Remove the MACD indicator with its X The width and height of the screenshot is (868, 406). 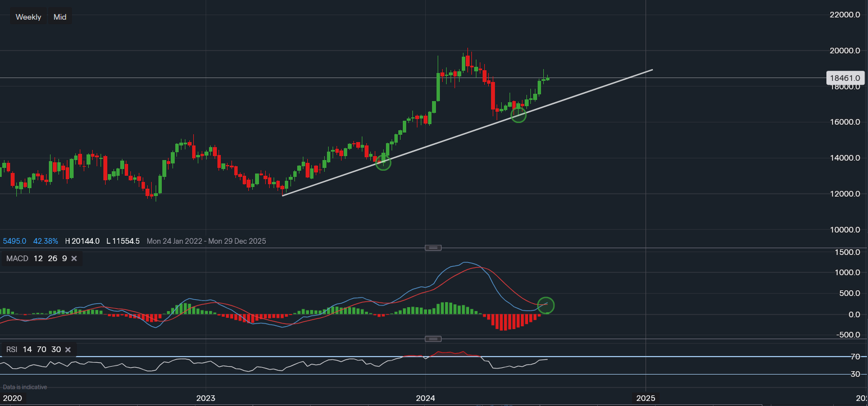[x=74, y=258]
